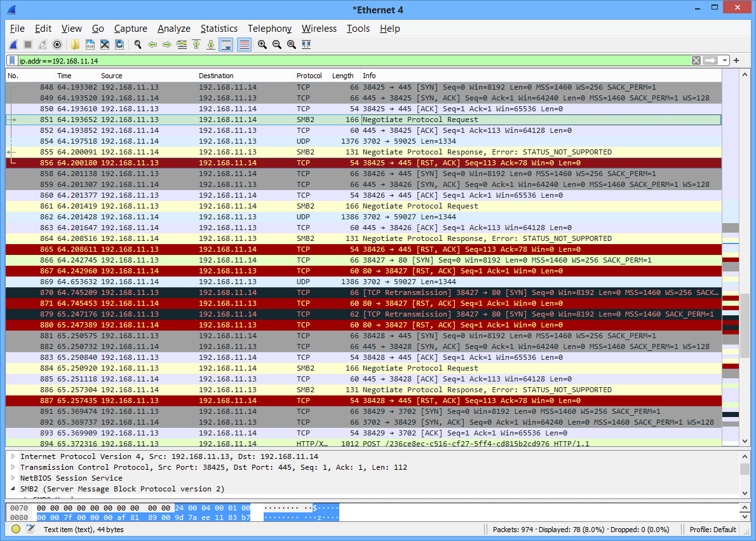Click the Reload capture file icon

[x=119, y=45]
